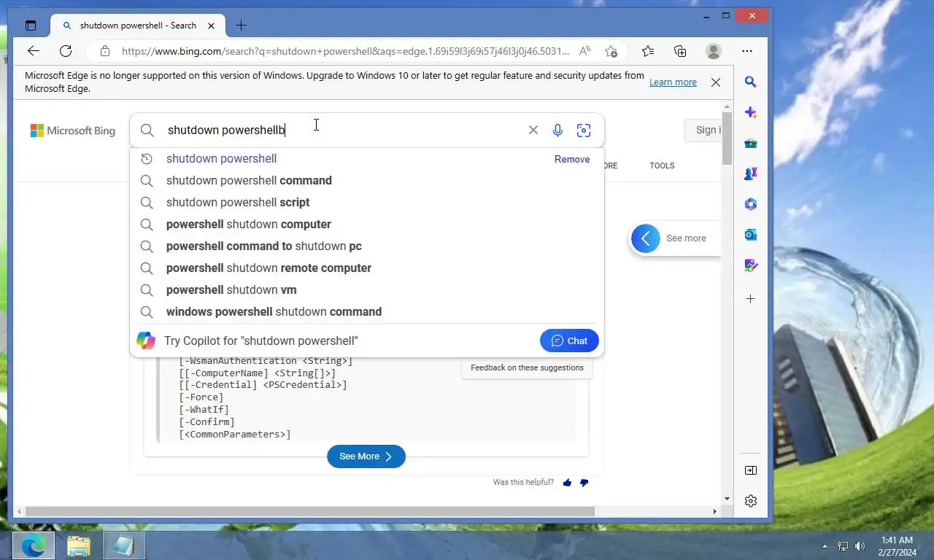Click the Bing search text field

point(343,130)
